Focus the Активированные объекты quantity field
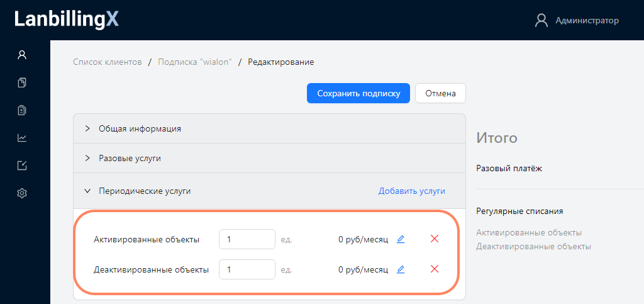Image resolution: width=644 pixels, height=304 pixels. [x=247, y=239]
